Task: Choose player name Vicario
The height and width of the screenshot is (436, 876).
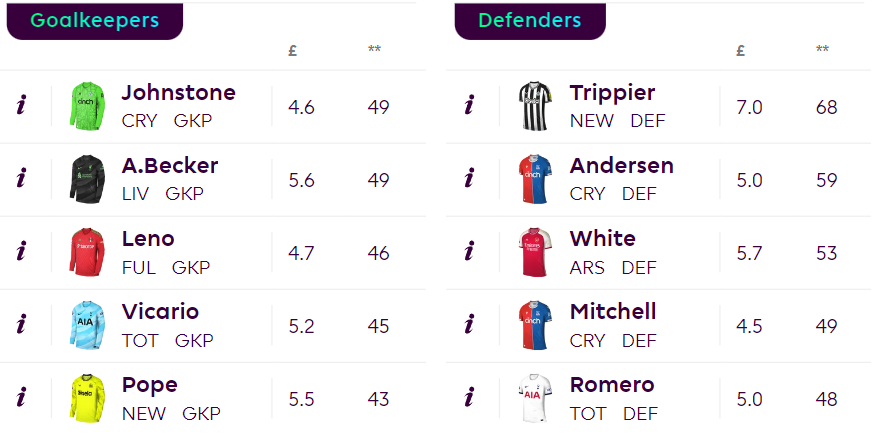Action: pyautogui.click(x=160, y=311)
